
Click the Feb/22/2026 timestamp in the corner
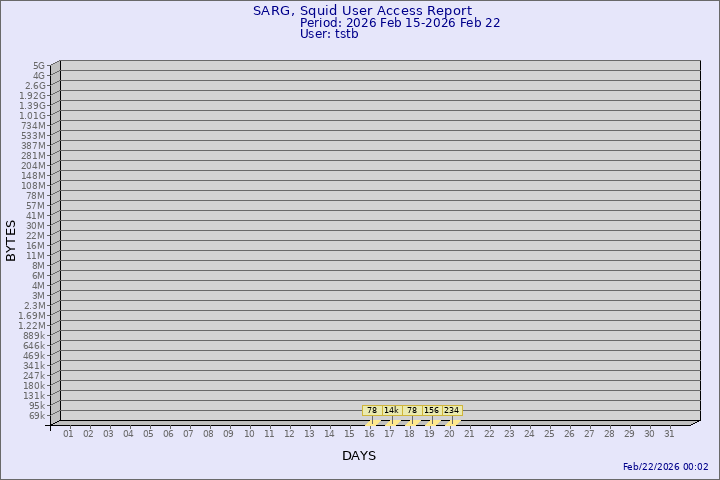(665, 467)
